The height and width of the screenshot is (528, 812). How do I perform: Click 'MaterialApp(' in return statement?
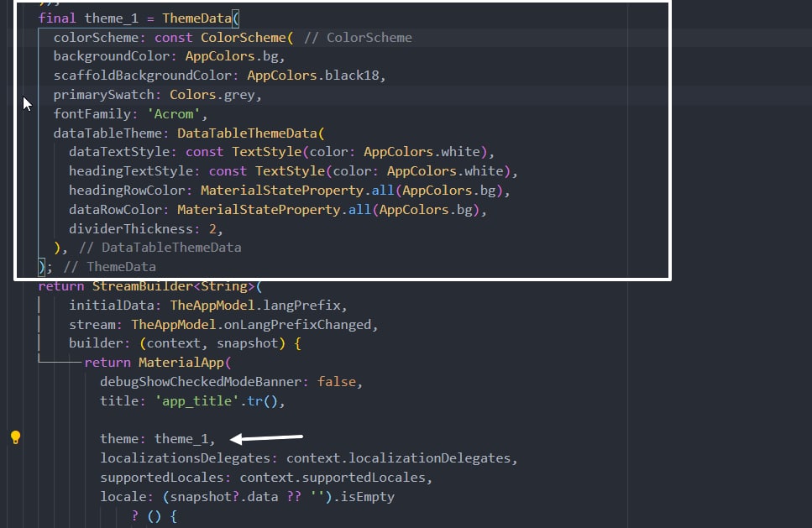[x=185, y=363]
